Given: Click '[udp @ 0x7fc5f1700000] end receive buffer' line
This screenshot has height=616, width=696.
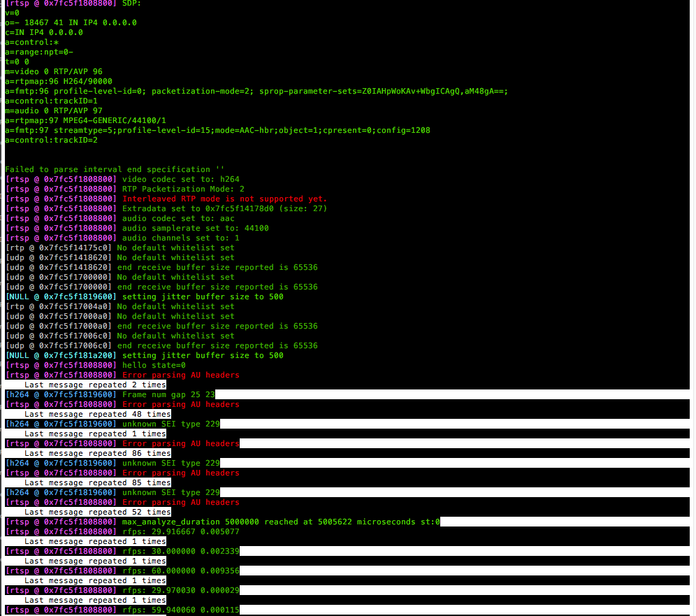Looking at the screenshot, I should point(161,287).
